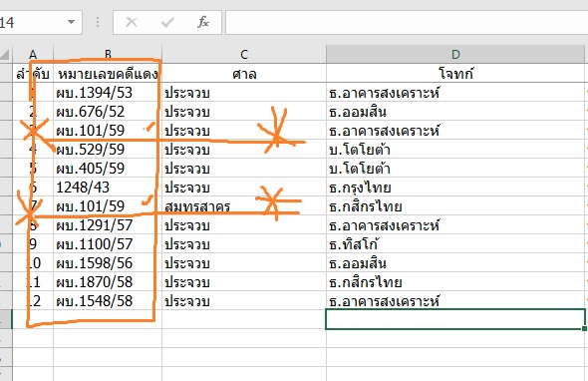Viewport: 588px width, 381px height.
Task: Select cell ผบ.1870/58
Action: [108, 282]
